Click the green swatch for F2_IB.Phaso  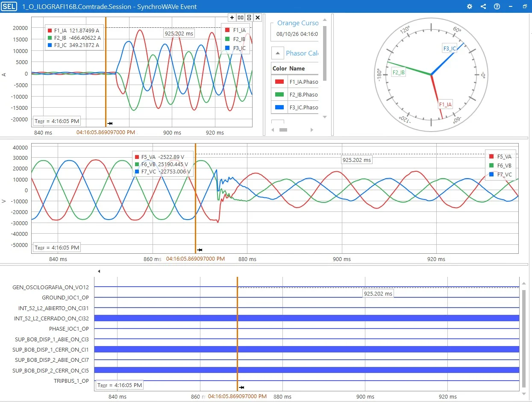tap(279, 94)
